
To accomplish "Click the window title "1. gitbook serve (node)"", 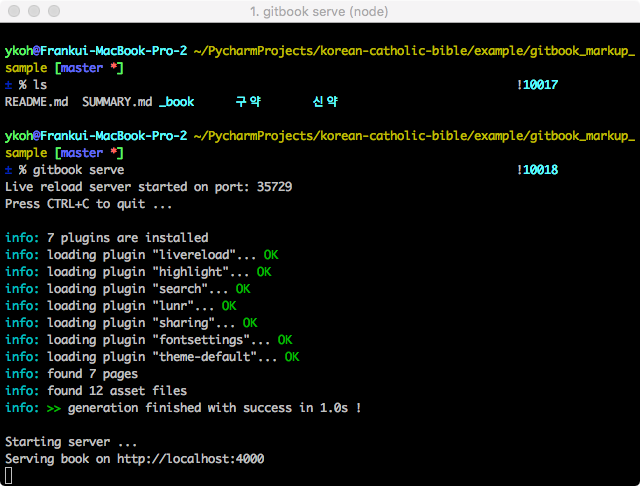I will [x=320, y=12].
